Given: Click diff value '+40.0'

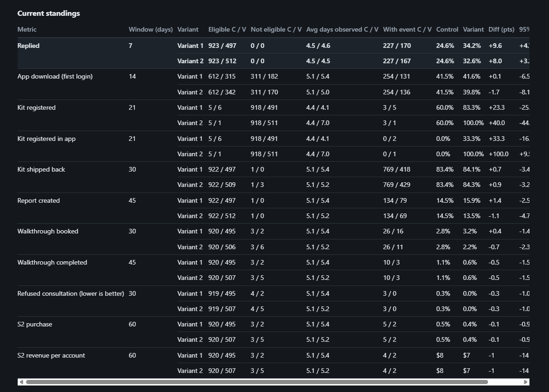Looking at the screenshot, I should 496,123.
